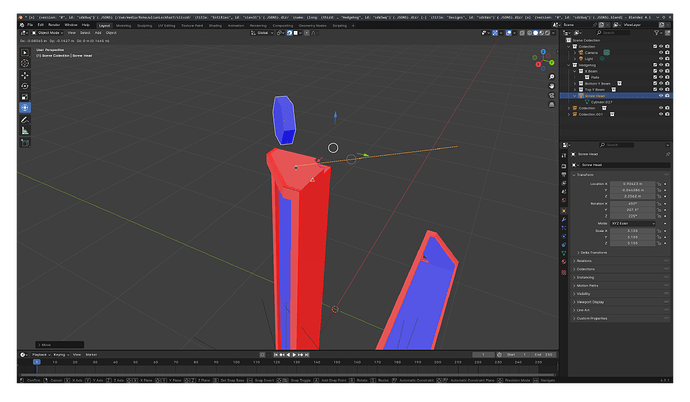Switch to the Sculpting workspace tab
The height and width of the screenshot is (402, 690).
(x=144, y=26)
